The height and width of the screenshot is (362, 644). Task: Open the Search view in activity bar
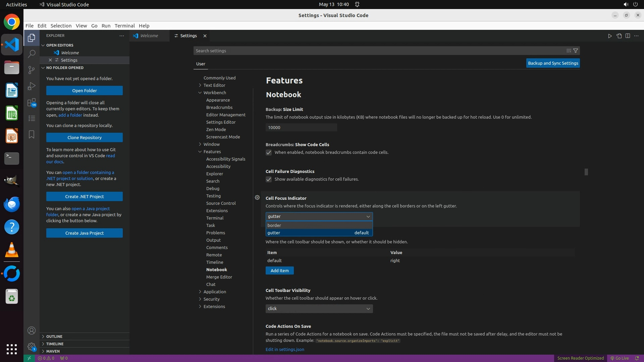click(x=32, y=54)
